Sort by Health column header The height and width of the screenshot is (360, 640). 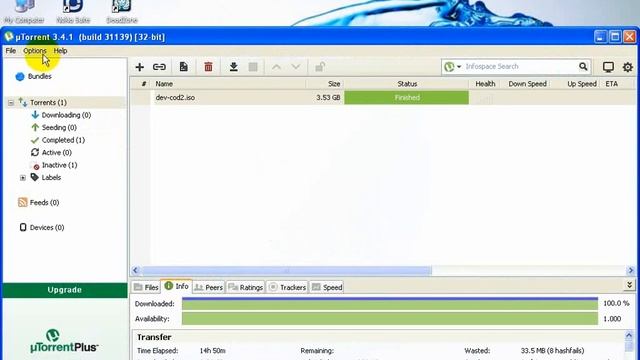(485, 84)
